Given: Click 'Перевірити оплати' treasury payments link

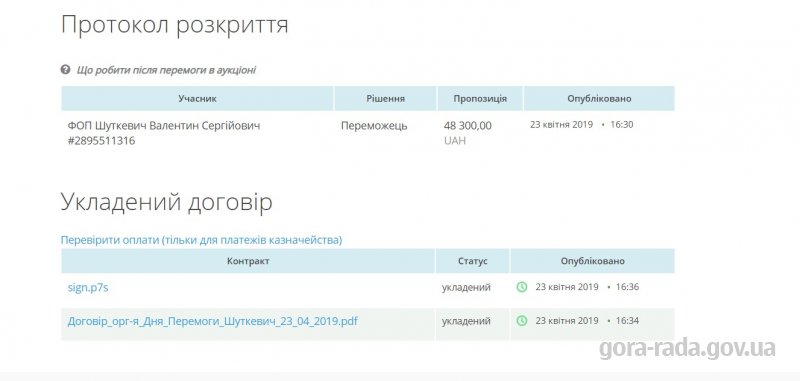Looking at the screenshot, I should pyautogui.click(x=202, y=240).
